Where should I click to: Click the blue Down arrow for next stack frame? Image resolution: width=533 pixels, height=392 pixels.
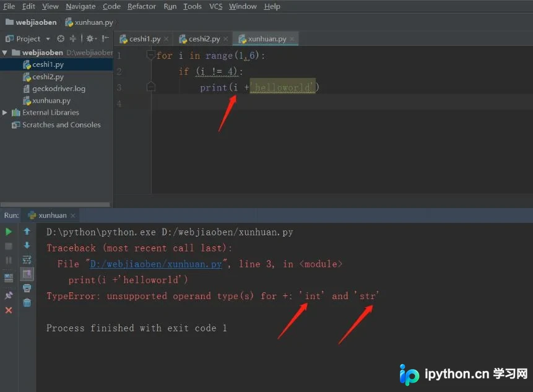tap(27, 245)
